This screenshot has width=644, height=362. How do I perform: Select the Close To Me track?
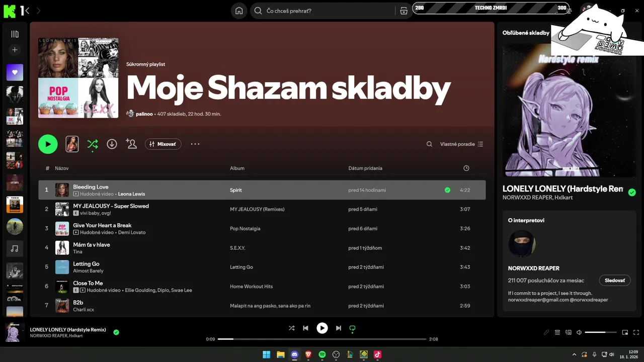pyautogui.click(x=88, y=283)
